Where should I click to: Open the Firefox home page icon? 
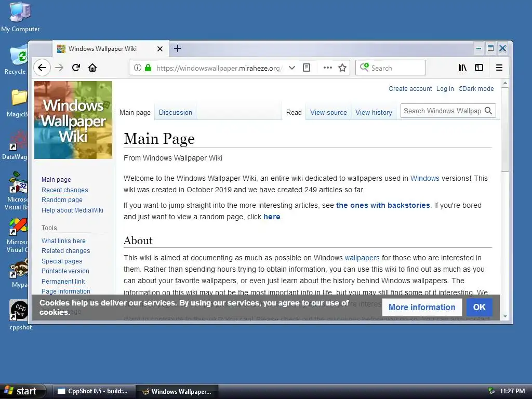(92, 68)
